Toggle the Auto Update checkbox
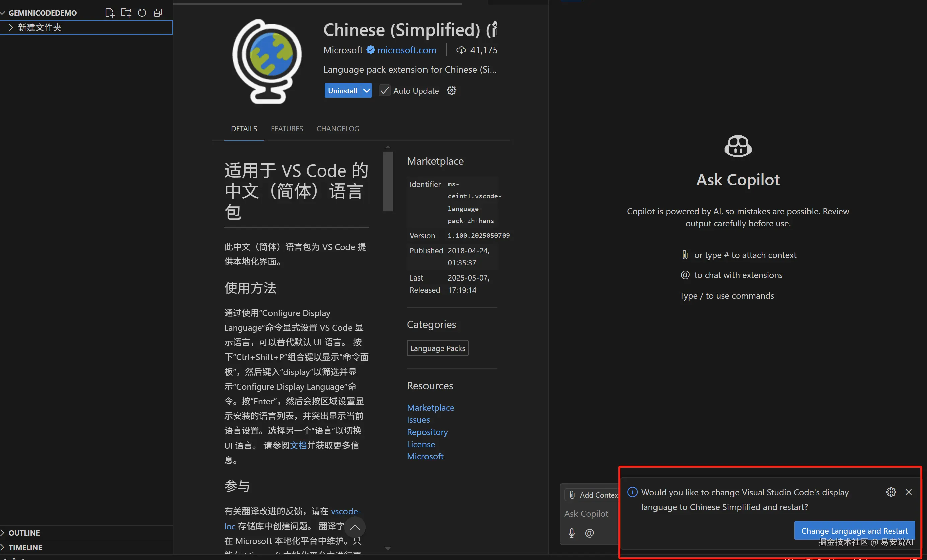Viewport: 927px width, 560px height. 384,91
